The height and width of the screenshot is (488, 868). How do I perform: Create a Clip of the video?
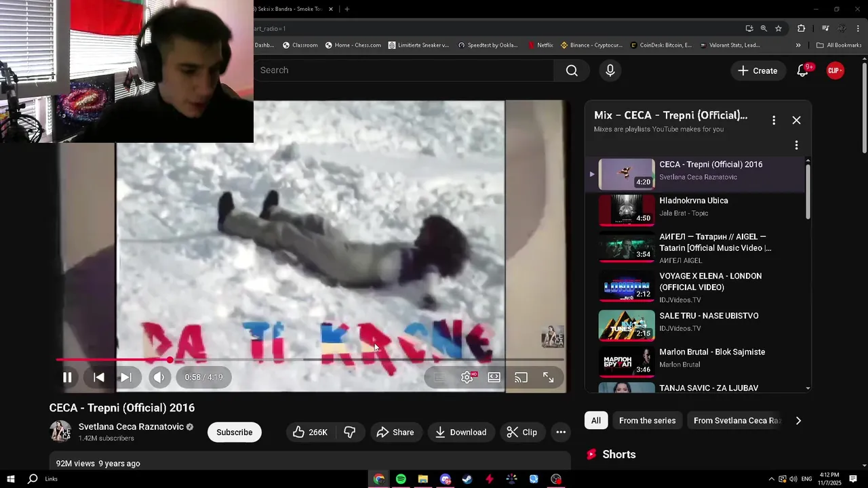pos(522,432)
